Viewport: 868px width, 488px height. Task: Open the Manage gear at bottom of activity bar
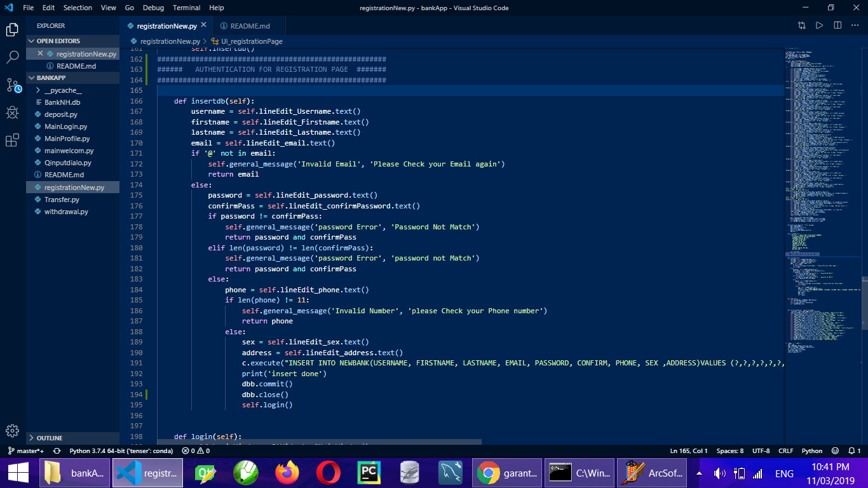pos(12,431)
